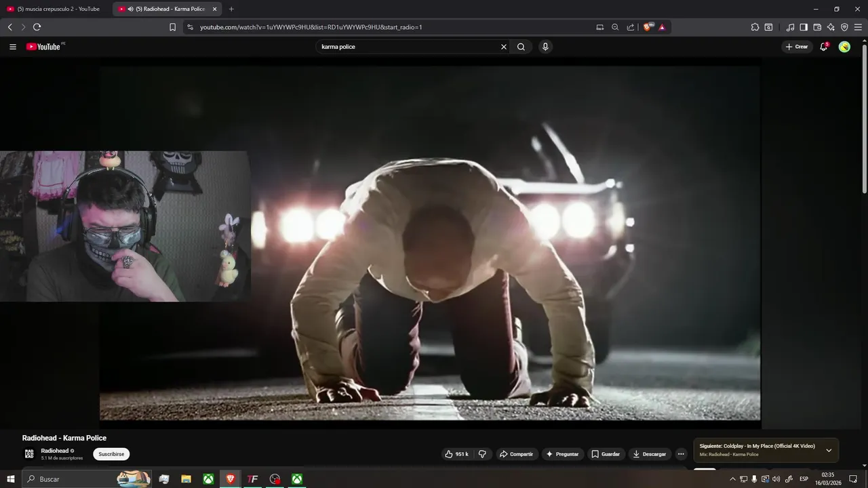Save video with Guardar button
Screen dimensions: 868x488
606,454
